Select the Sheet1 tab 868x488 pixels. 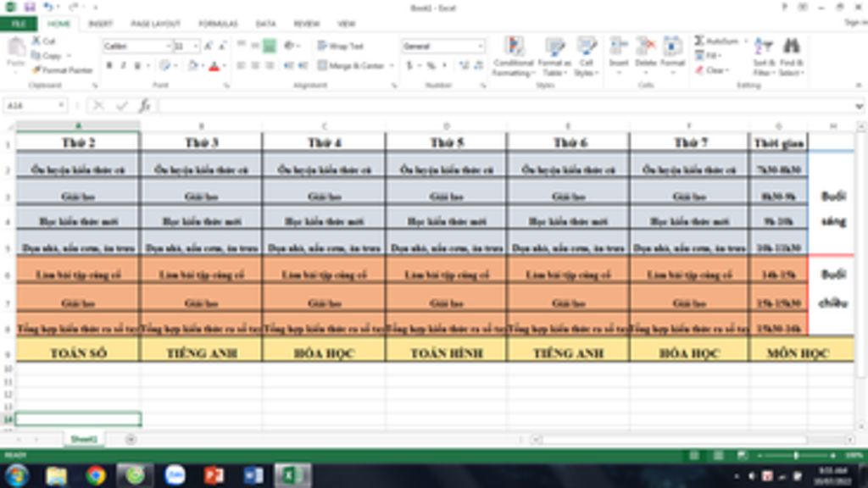84,440
